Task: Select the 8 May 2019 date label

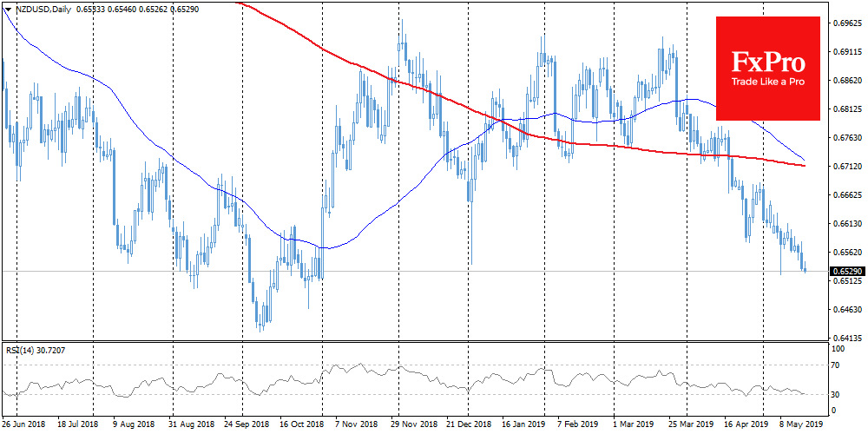Action: [x=799, y=426]
